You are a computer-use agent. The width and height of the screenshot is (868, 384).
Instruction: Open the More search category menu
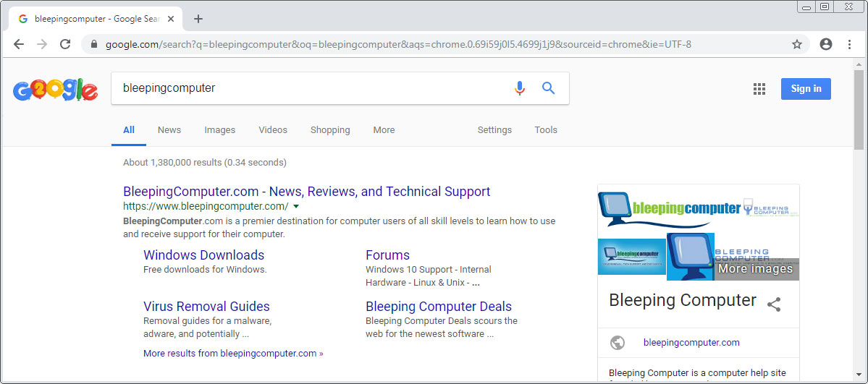(384, 130)
